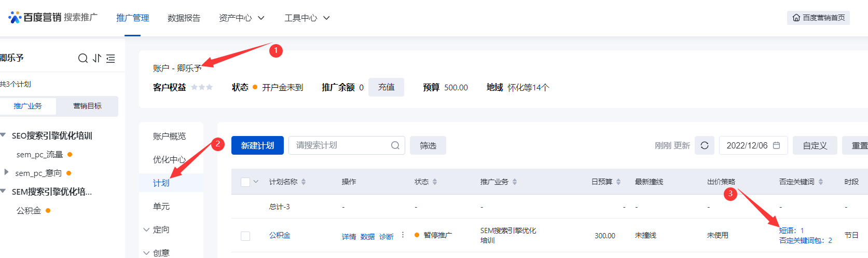
Task: Expand the 创意 menu section
Action: tap(146, 253)
